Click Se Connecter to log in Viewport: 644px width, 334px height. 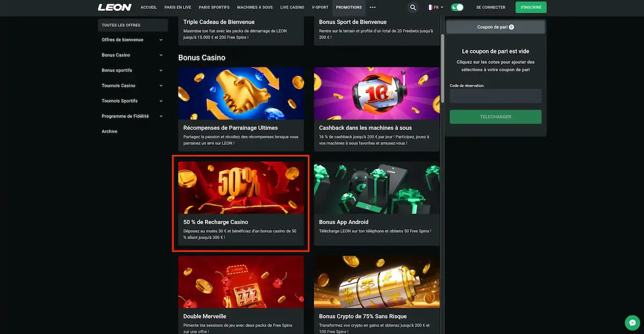pyautogui.click(x=491, y=8)
